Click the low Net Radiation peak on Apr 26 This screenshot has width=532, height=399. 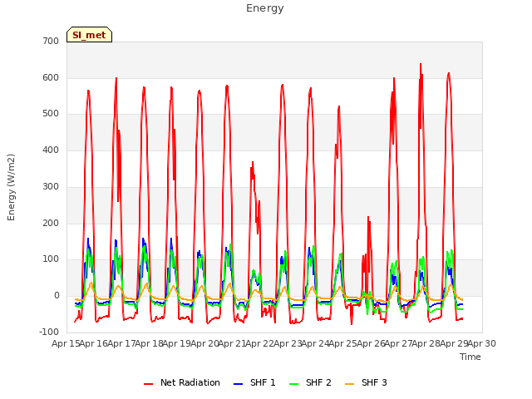pos(368,217)
